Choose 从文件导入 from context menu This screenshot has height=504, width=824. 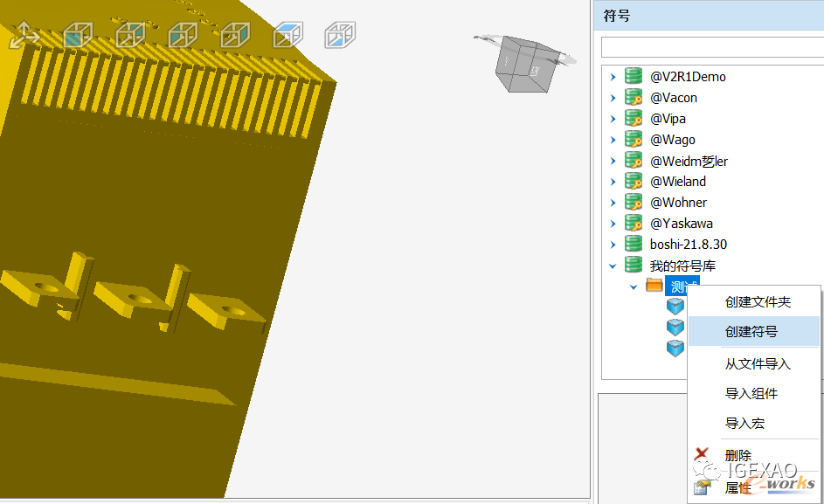[x=753, y=363]
